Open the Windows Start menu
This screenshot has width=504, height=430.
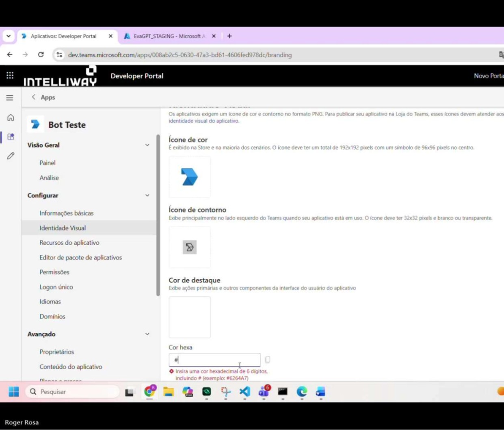pyautogui.click(x=13, y=391)
